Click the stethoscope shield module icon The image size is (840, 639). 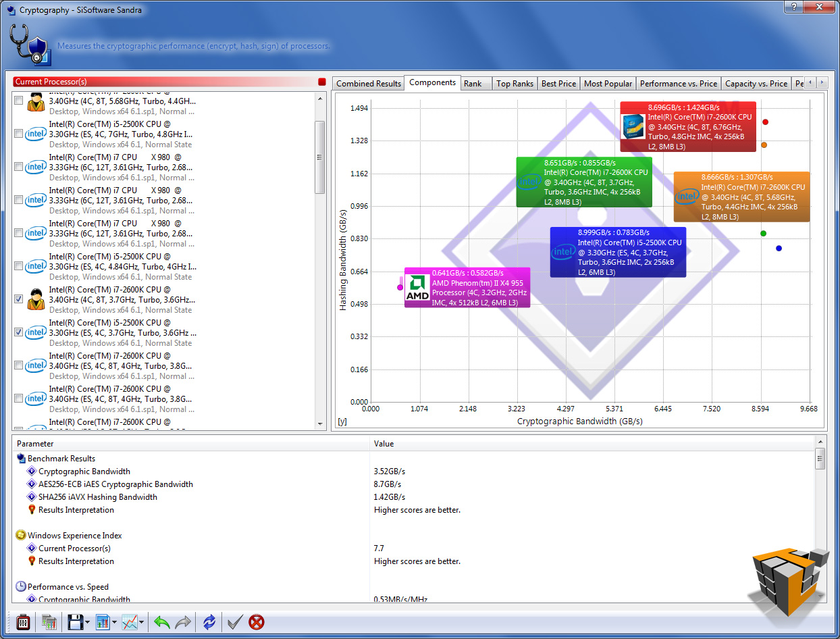tap(30, 45)
